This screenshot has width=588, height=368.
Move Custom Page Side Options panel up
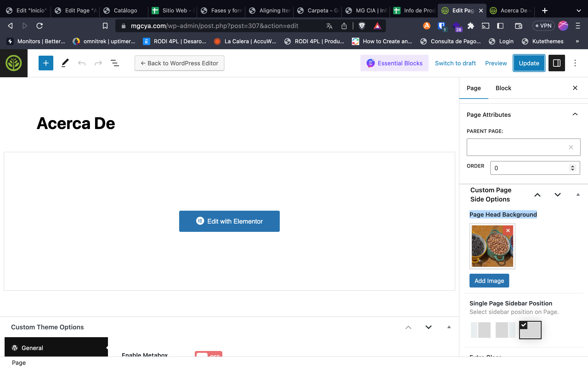pos(537,195)
